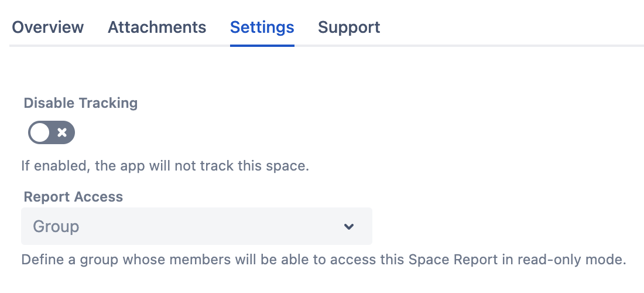Click the gray divider line below the tabs
The image size is (644, 293).
click(468, 45)
